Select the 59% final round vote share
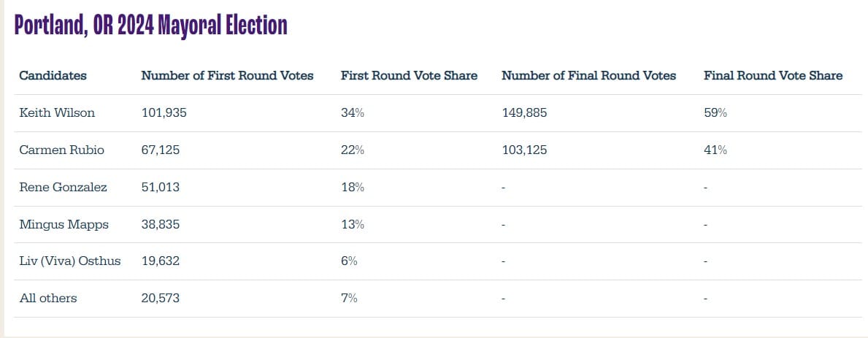 point(715,113)
